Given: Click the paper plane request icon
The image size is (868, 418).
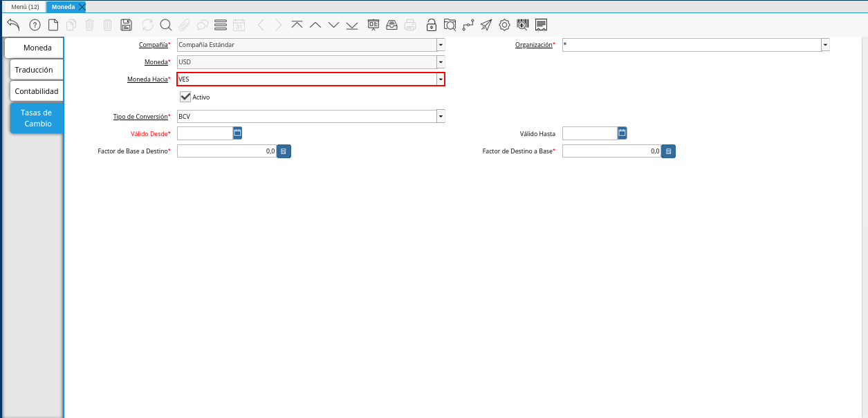Looking at the screenshot, I should (x=486, y=25).
